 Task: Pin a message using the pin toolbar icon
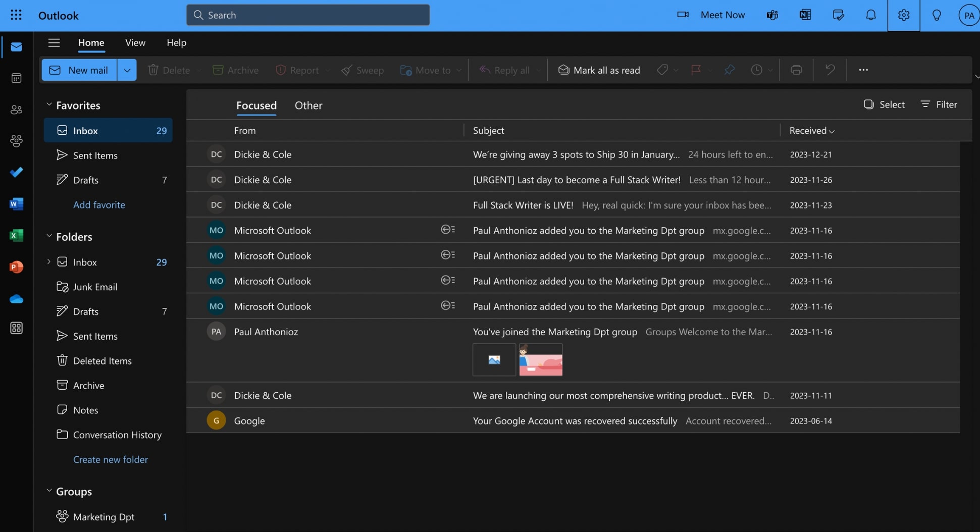coord(730,70)
